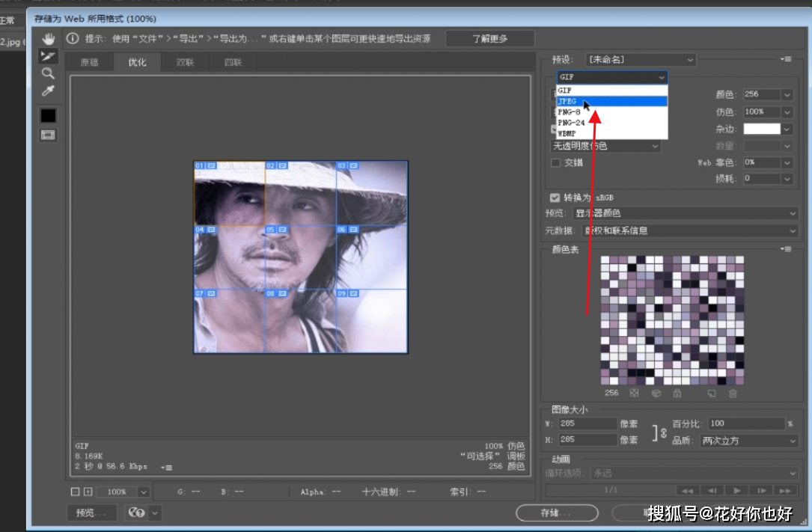
Task: Click the lock icon under color table
Action: click(x=677, y=393)
